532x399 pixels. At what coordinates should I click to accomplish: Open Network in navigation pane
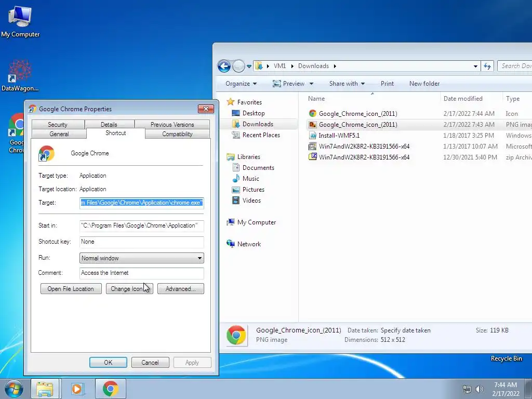coord(249,244)
